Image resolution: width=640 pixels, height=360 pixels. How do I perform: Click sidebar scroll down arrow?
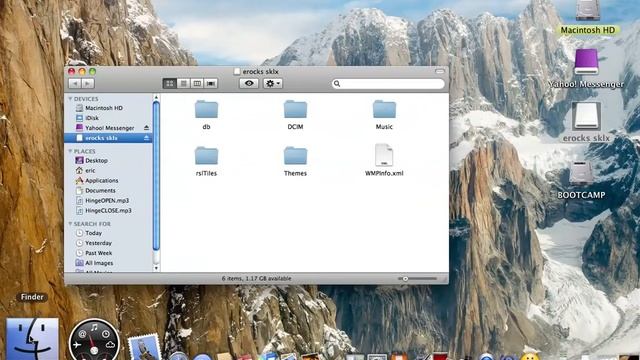(x=156, y=268)
